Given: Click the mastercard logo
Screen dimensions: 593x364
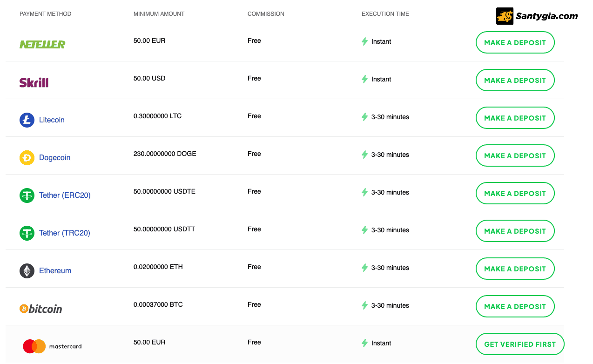Looking at the screenshot, I should [52, 346].
